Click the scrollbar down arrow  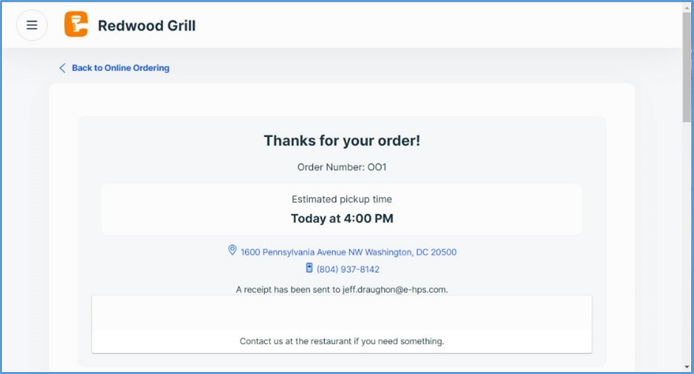tap(687, 367)
